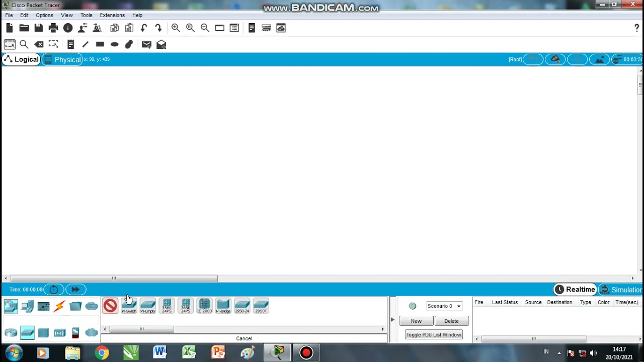This screenshot has height=362, width=644.
Task: Click the Cancel button
Action: [244, 338]
